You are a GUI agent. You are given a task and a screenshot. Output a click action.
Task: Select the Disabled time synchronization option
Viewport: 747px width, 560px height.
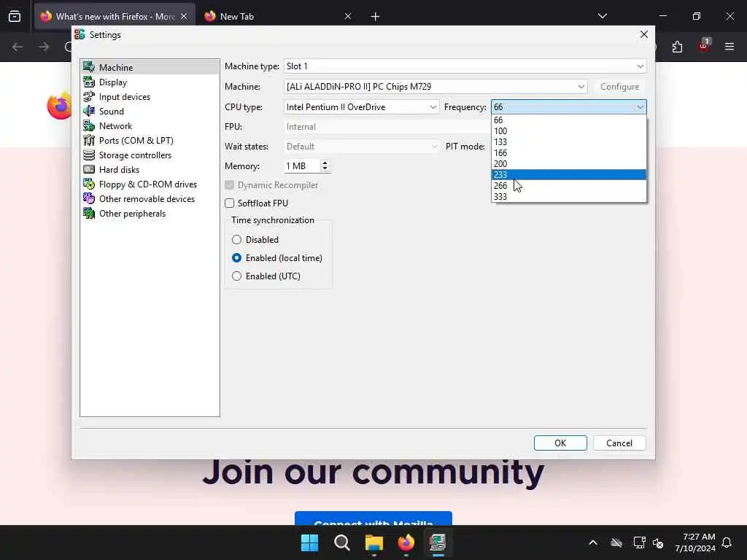coord(237,239)
